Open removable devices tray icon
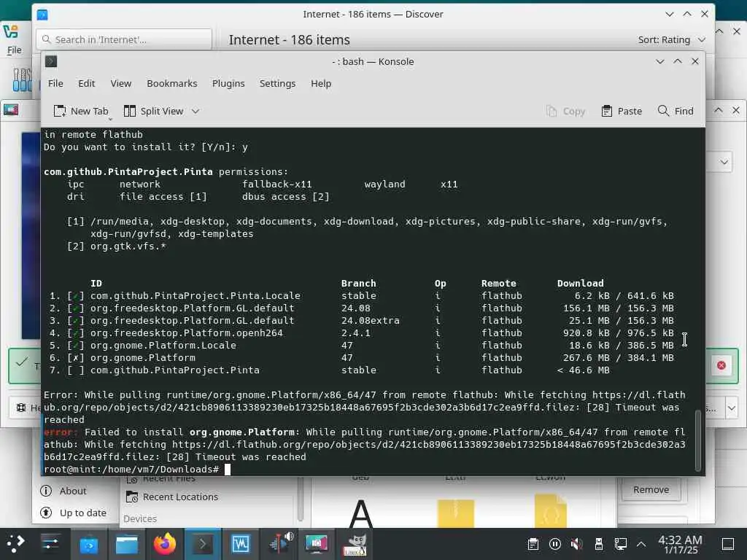Viewport: 747px width, 560px height. [599, 544]
